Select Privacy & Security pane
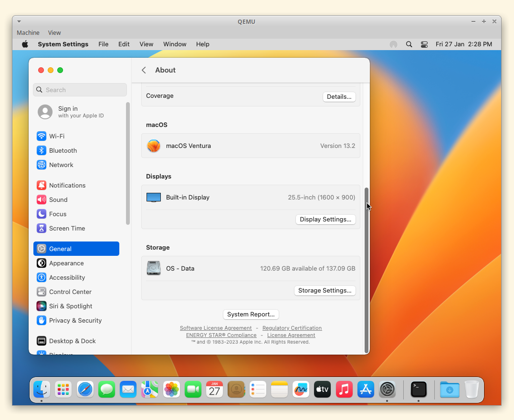 (x=75, y=320)
